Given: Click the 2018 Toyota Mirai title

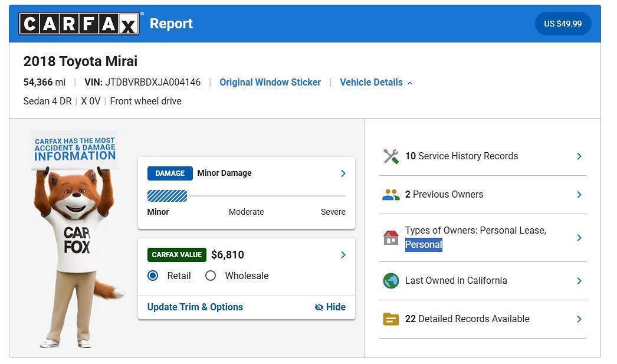Looking at the screenshot, I should click(x=80, y=61).
